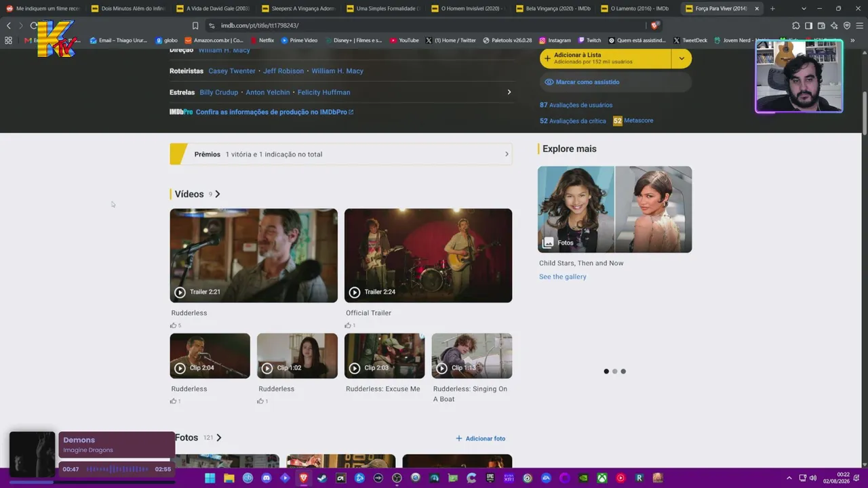Toggle Marcar como assistido
Screen dimensions: 868x488
point(616,82)
